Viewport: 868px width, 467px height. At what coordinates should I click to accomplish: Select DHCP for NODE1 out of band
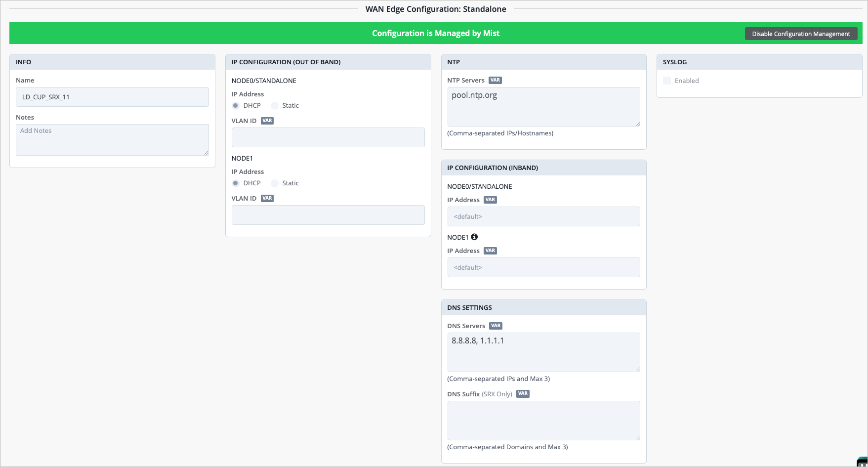point(236,183)
